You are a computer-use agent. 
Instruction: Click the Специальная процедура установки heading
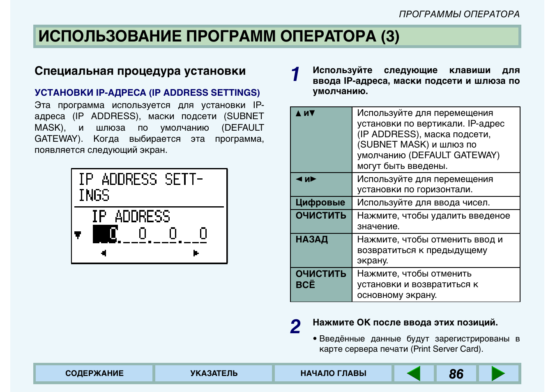(140, 71)
